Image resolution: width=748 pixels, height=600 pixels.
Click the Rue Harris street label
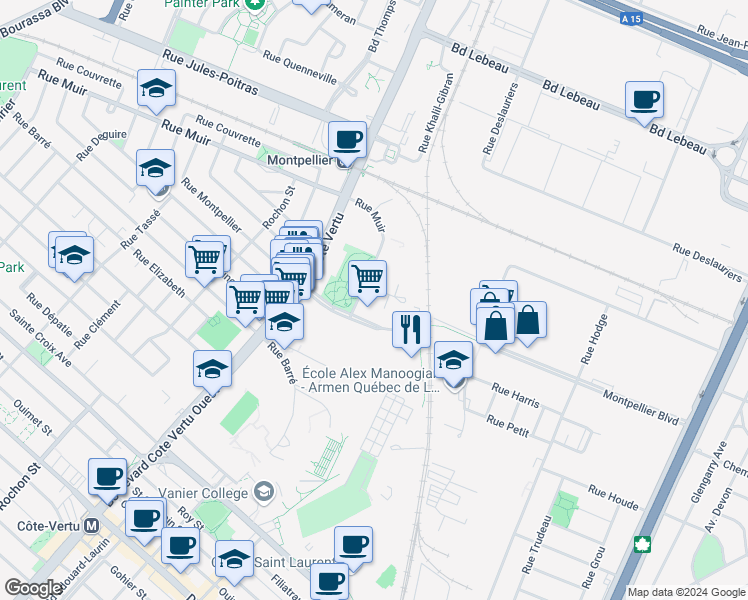click(x=516, y=395)
